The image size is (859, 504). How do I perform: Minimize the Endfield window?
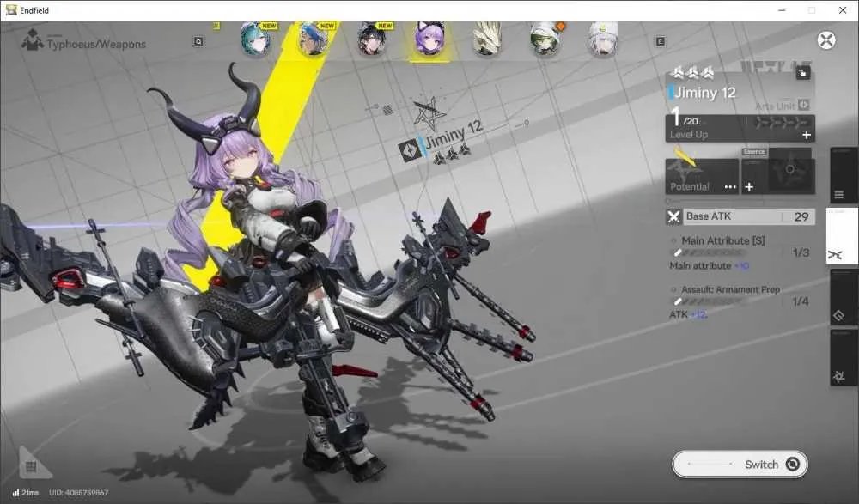782,9
